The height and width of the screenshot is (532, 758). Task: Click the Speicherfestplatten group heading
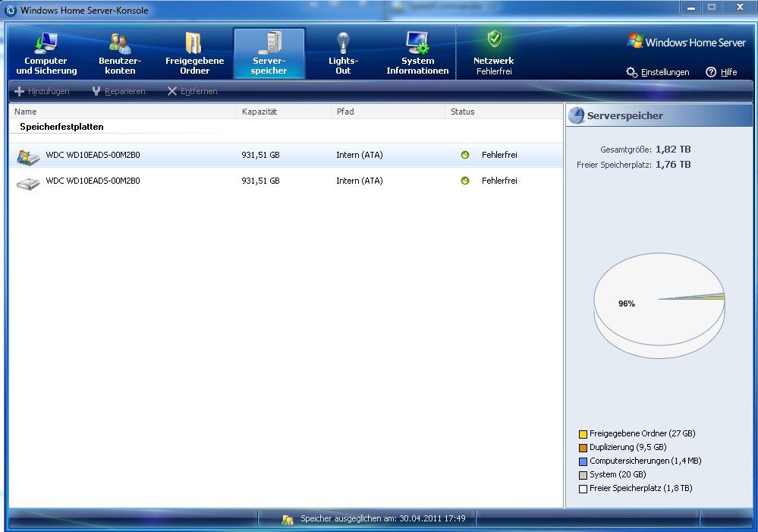[62, 127]
